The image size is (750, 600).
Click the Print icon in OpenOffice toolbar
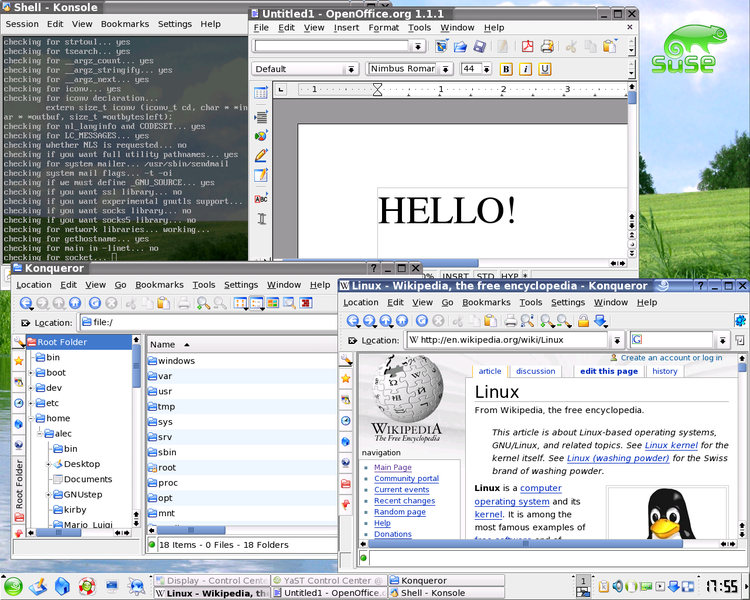coord(547,46)
